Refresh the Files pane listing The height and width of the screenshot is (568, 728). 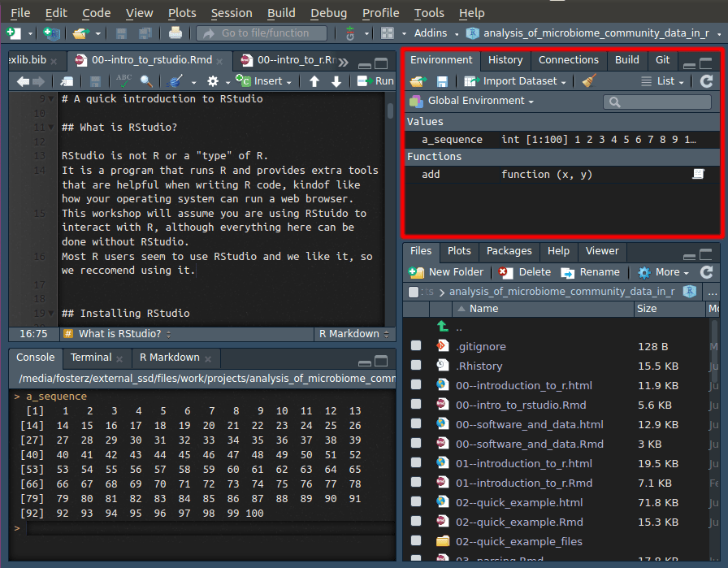pyautogui.click(x=706, y=272)
